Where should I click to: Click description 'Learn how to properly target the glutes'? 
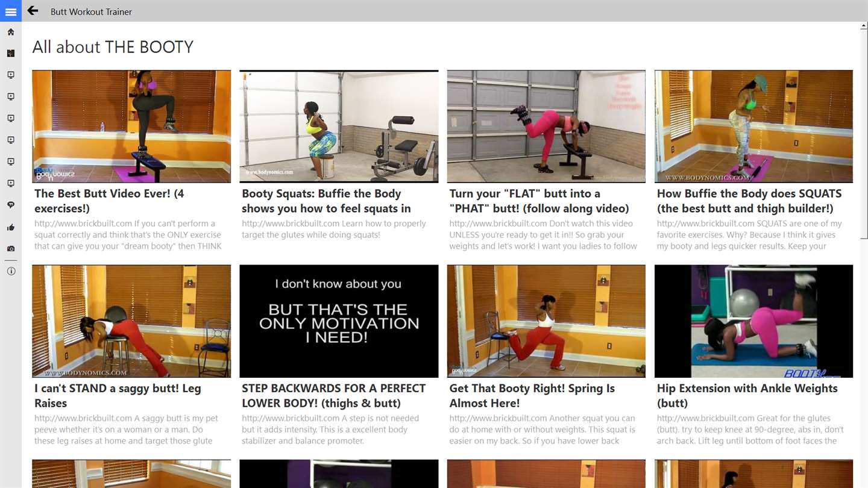334,229
